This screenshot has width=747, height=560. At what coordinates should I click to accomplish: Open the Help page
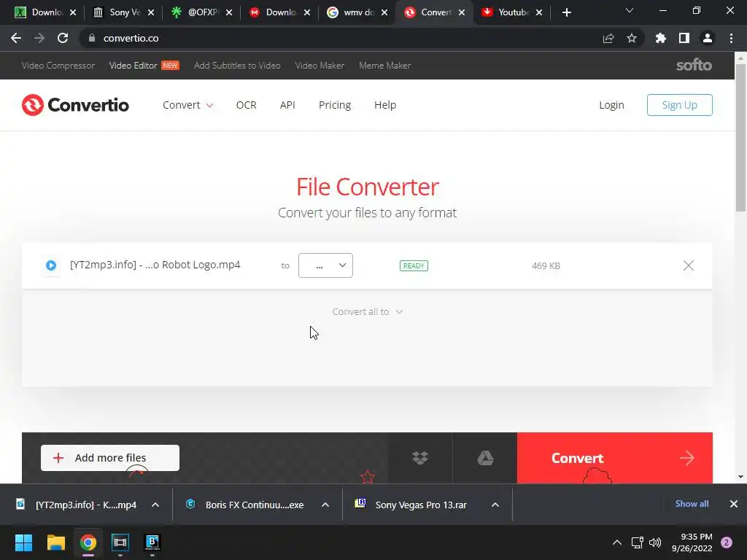385,105
